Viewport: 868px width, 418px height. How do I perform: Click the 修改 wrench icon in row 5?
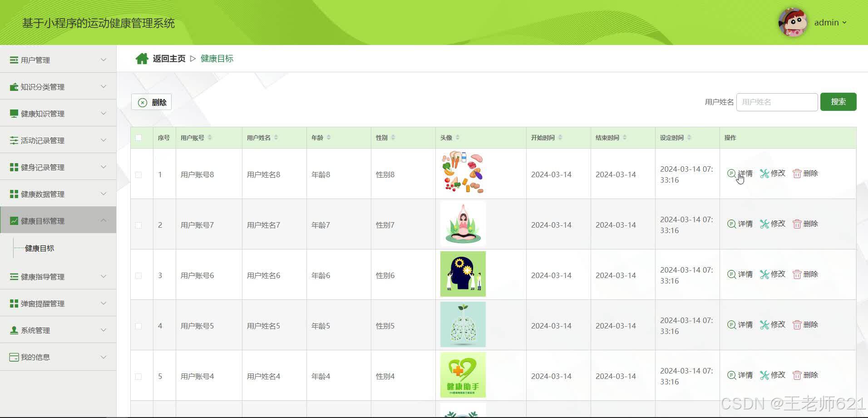[764, 375]
